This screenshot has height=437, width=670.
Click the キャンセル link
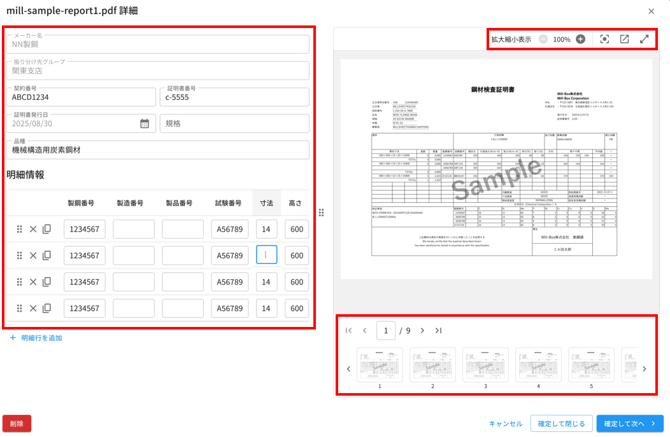point(506,423)
